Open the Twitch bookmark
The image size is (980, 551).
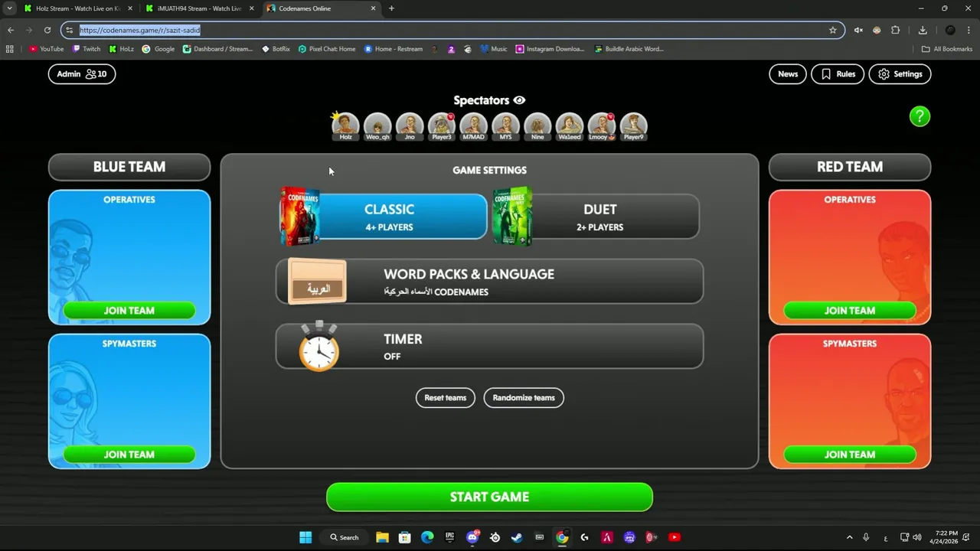pyautogui.click(x=87, y=49)
